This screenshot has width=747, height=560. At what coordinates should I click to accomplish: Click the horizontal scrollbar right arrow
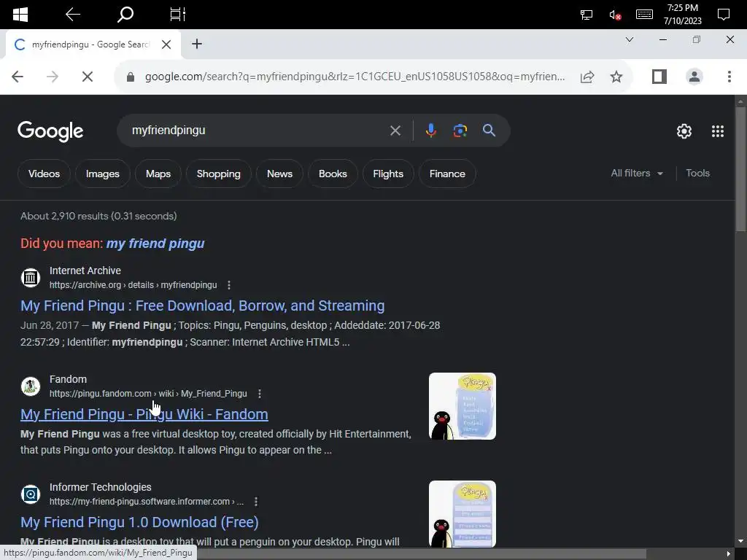(729, 553)
